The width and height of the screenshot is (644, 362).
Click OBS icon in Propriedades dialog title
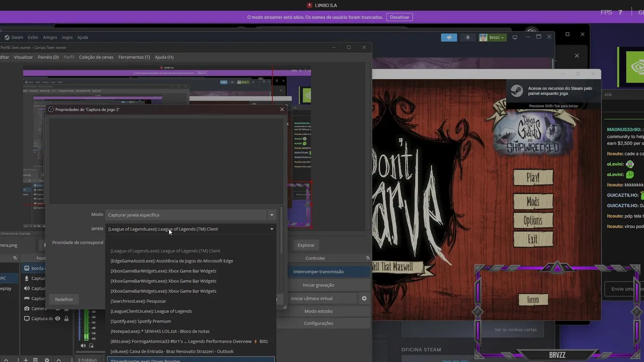pyautogui.click(x=50, y=109)
